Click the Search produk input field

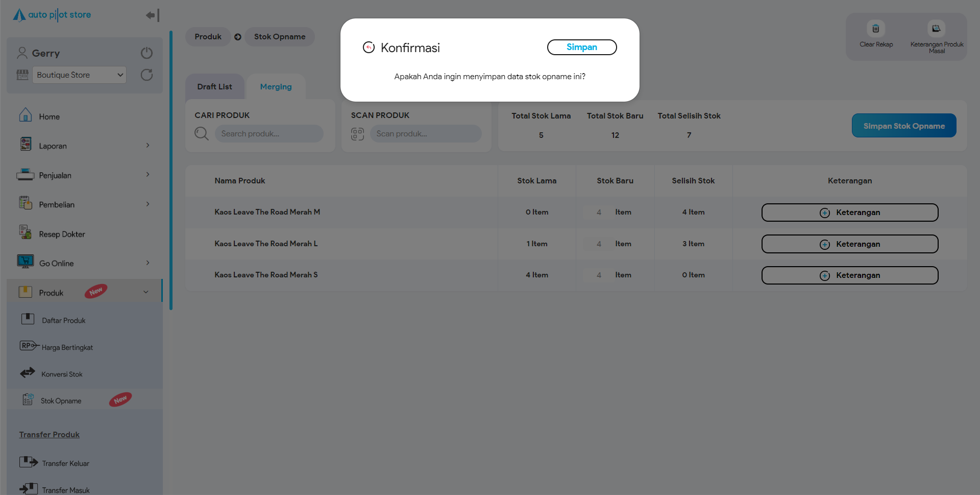269,134
